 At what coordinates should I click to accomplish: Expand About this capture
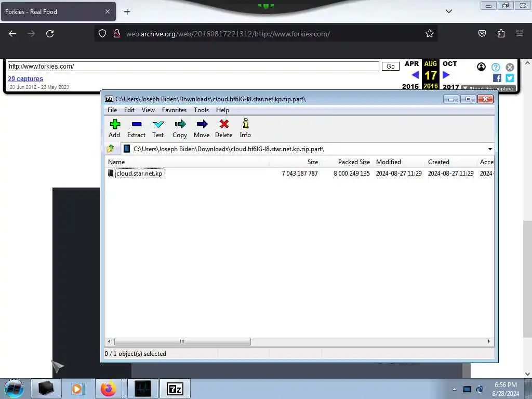tap(488, 88)
